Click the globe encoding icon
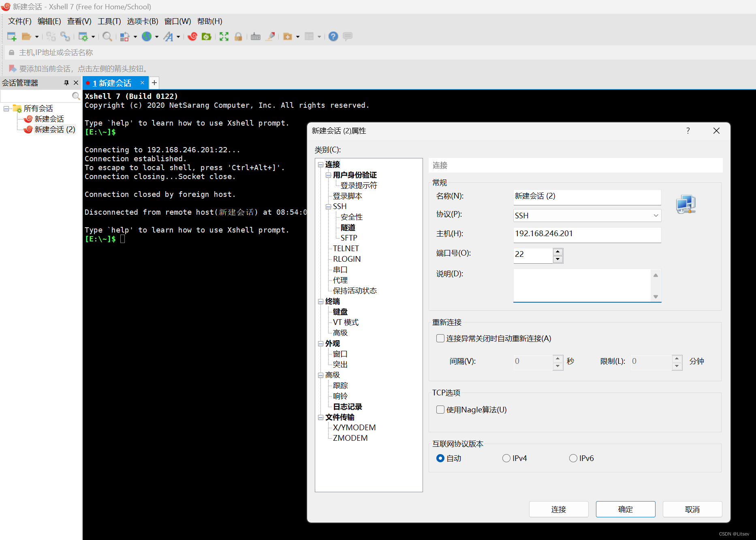The width and height of the screenshot is (756, 540). click(147, 36)
